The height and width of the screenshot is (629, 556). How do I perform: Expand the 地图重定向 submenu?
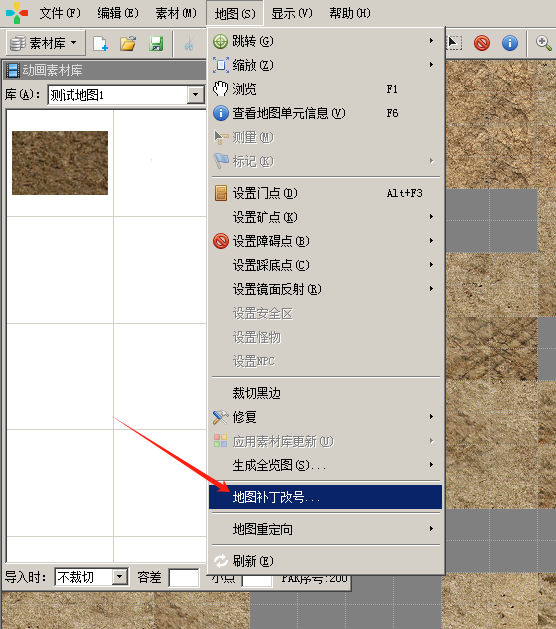click(x=325, y=529)
